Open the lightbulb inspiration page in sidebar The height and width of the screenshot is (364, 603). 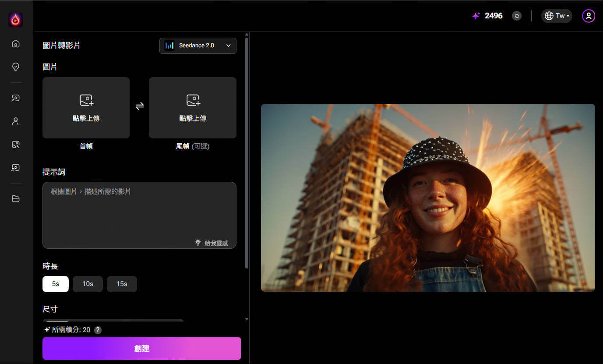tap(16, 67)
